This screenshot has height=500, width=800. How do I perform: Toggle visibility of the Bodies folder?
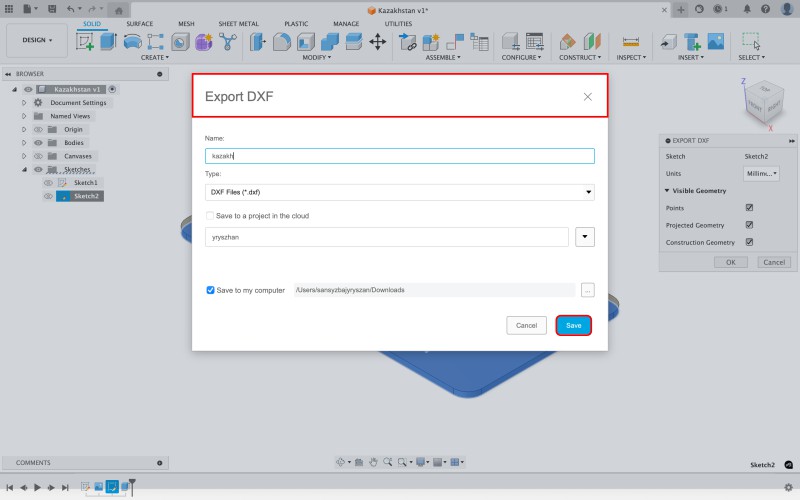[38, 143]
